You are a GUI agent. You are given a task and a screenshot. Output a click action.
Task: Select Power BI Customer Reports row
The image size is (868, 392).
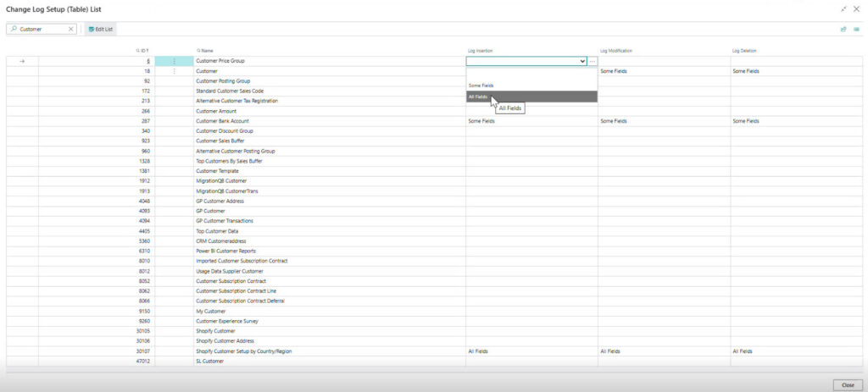[x=434, y=251]
